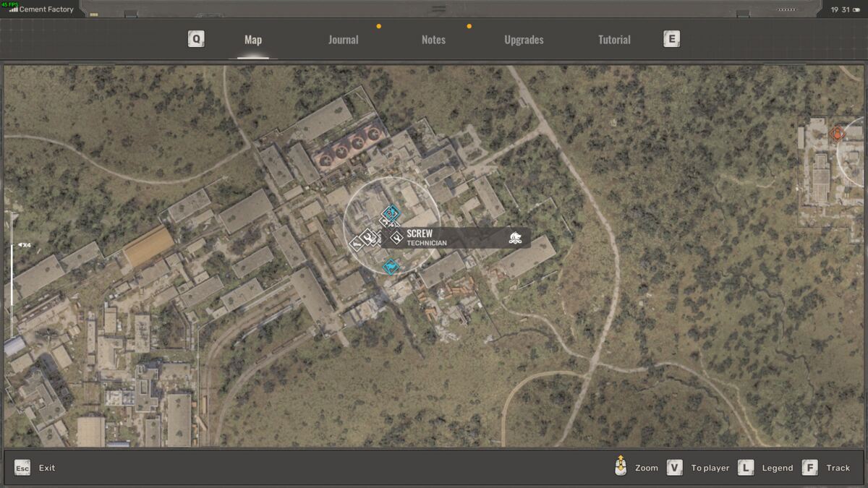Image resolution: width=868 pixels, height=488 pixels.
Task: Click the faction emblem on the Screw tooltip
Action: pos(516,238)
